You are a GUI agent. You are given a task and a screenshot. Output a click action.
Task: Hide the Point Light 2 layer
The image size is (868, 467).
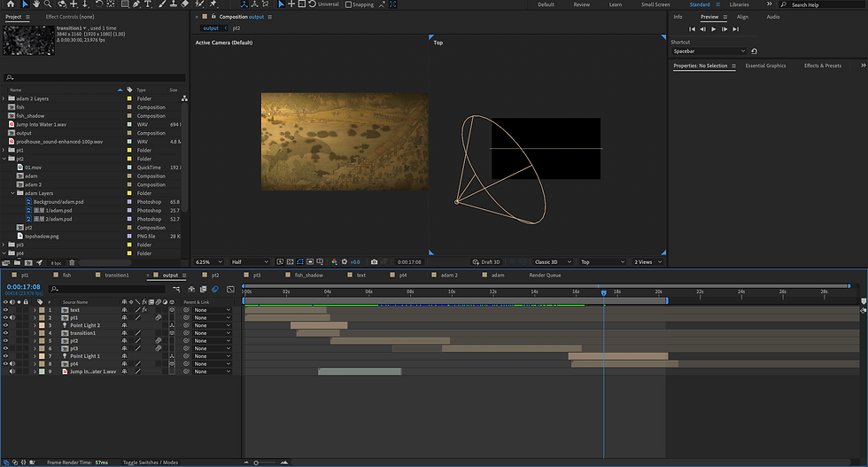coord(5,326)
